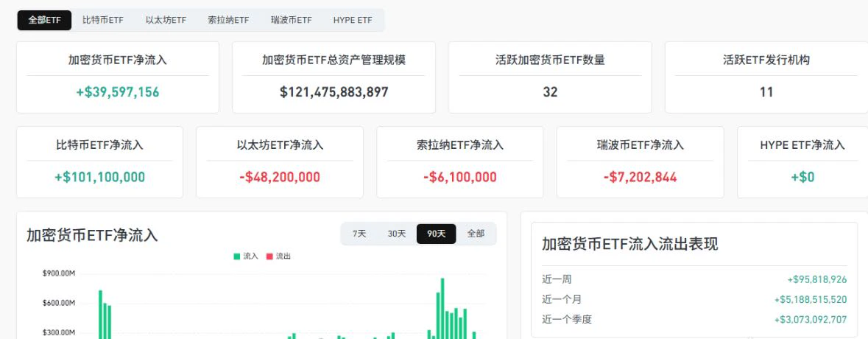Click the active ETF count 32

[x=550, y=92]
